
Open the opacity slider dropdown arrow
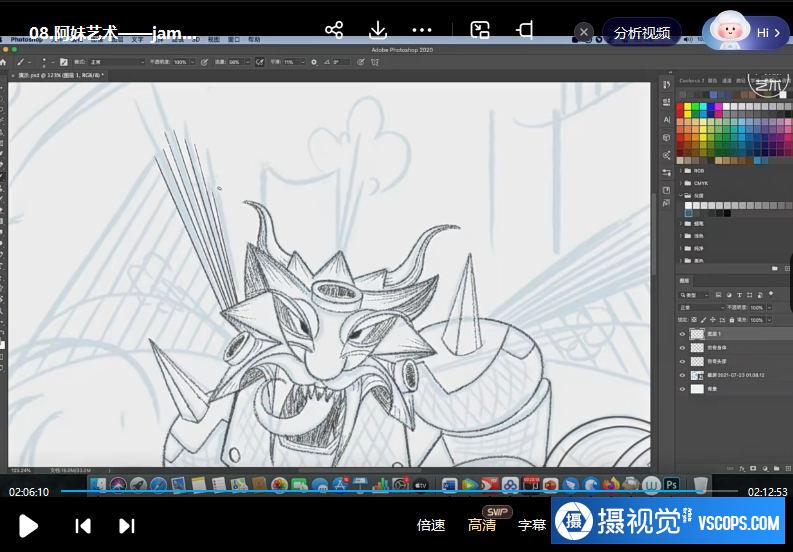click(193, 62)
